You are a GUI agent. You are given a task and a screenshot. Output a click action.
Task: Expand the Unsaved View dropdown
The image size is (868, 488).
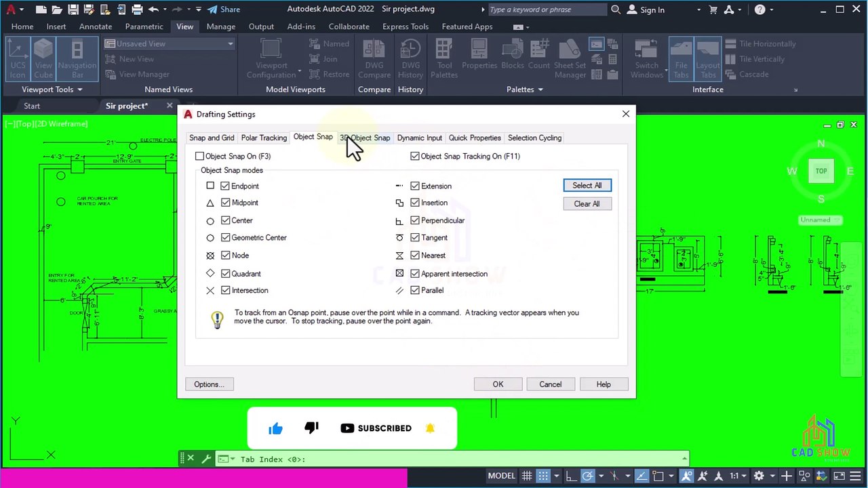point(230,44)
